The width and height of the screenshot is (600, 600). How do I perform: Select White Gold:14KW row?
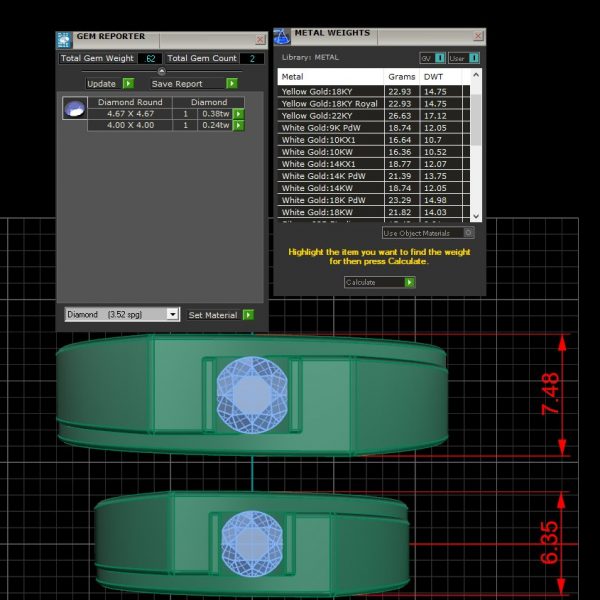click(x=373, y=188)
